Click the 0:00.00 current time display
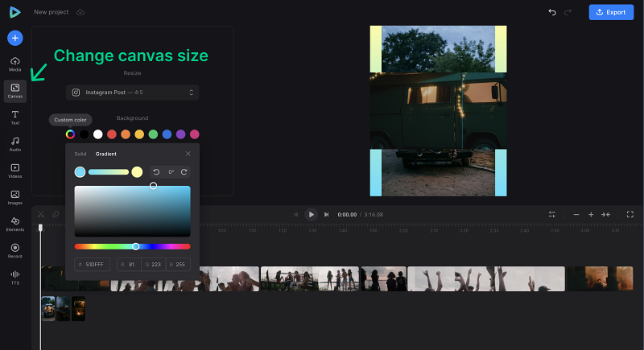This screenshot has height=350, width=644. click(x=347, y=215)
